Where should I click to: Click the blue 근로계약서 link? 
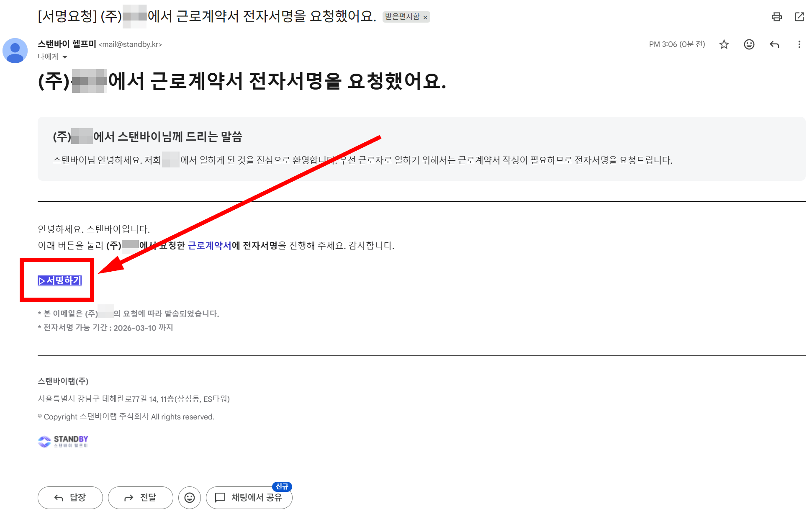point(210,246)
